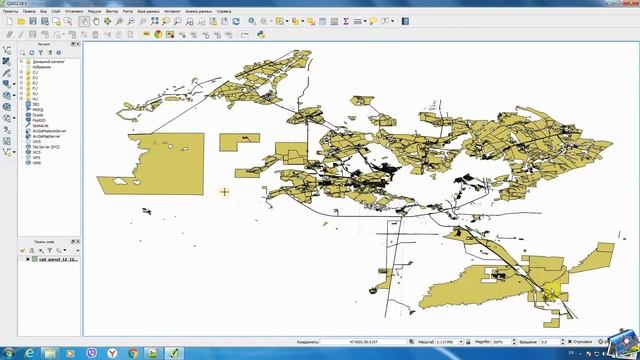Open the Add PostGIS Layer dropdown arrow

pyautogui.click(x=14, y=84)
